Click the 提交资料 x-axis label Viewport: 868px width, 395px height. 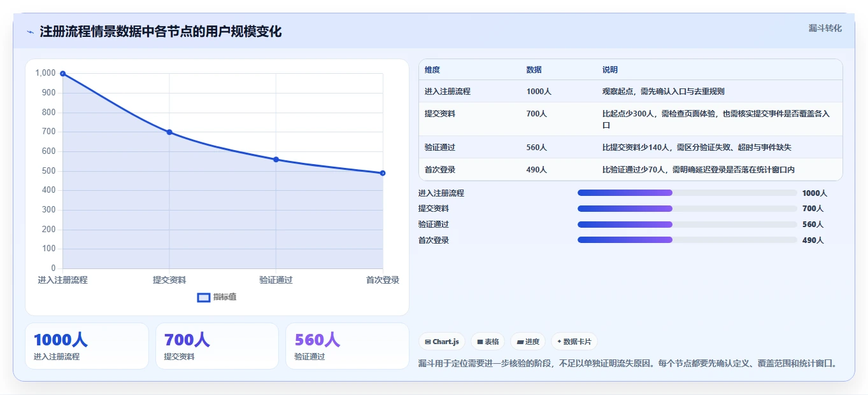[169, 280]
